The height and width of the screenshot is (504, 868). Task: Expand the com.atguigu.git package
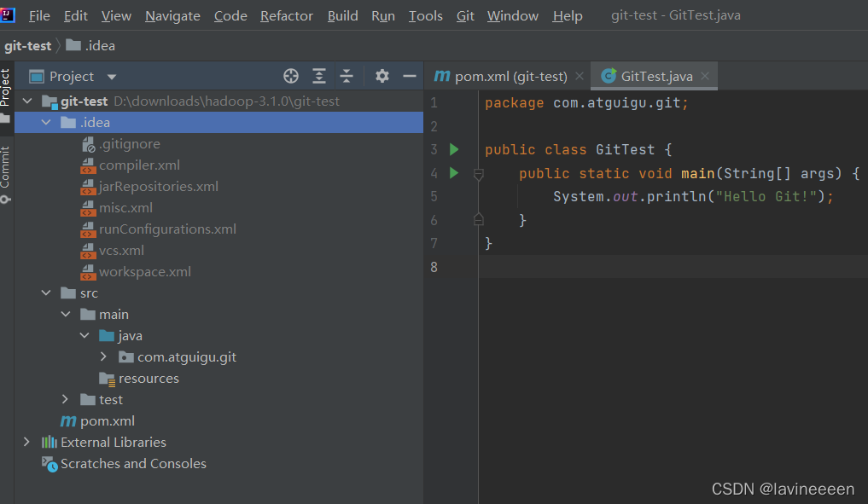tap(103, 356)
